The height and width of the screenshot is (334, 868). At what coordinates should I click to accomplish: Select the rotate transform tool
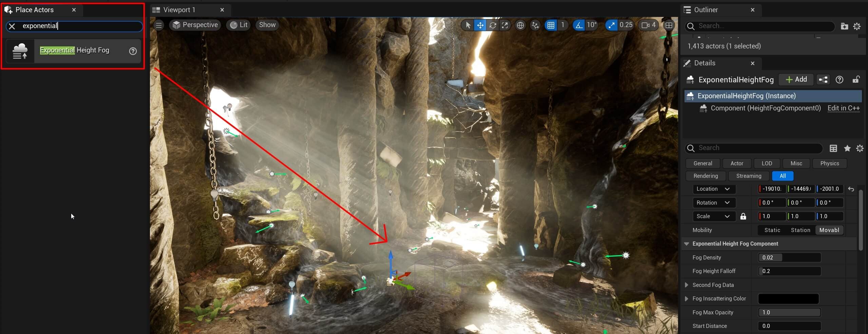click(493, 25)
